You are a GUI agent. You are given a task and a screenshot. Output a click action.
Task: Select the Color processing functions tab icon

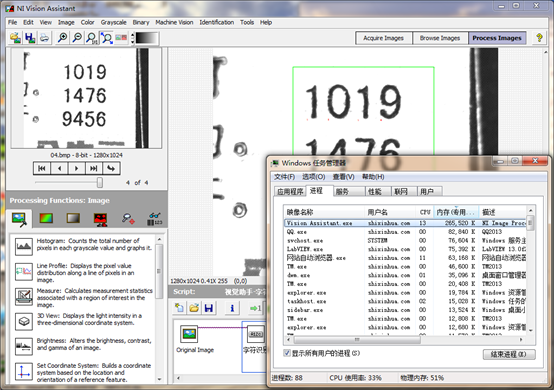[x=46, y=218]
